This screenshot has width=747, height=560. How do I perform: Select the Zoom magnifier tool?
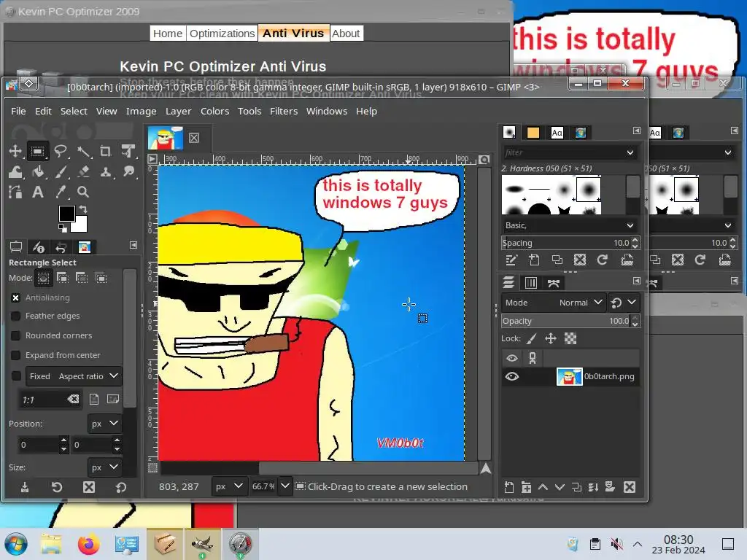[x=83, y=192]
